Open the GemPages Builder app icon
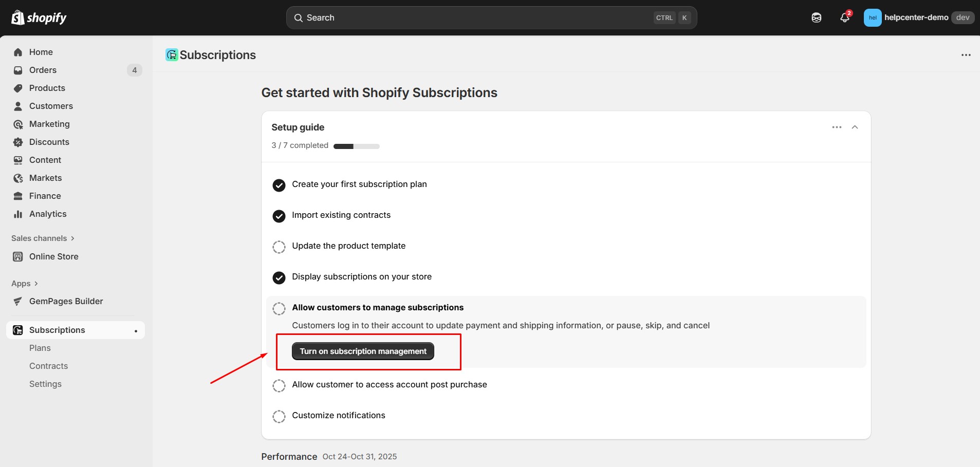The width and height of the screenshot is (980, 467). (x=18, y=301)
